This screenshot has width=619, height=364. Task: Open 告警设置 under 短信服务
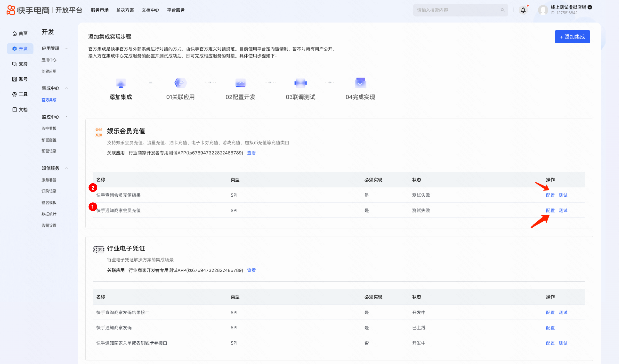(49, 225)
